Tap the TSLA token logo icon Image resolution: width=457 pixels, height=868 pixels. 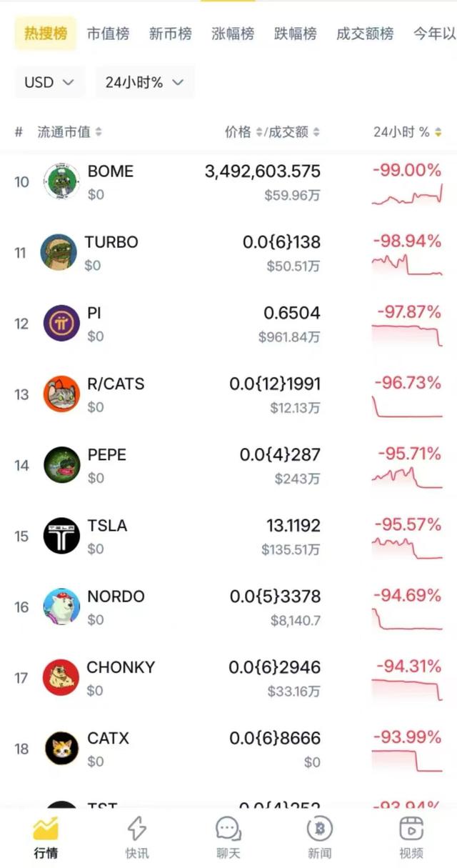[x=61, y=536]
